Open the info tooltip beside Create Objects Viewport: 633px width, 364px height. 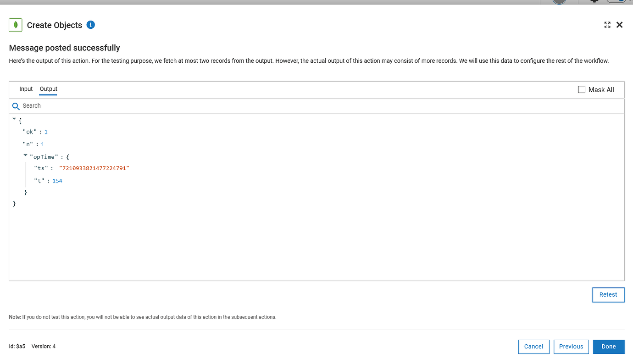point(90,25)
